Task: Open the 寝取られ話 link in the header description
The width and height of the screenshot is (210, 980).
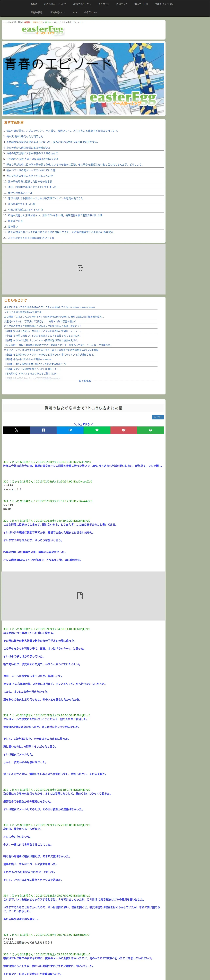Action: (38, 22)
